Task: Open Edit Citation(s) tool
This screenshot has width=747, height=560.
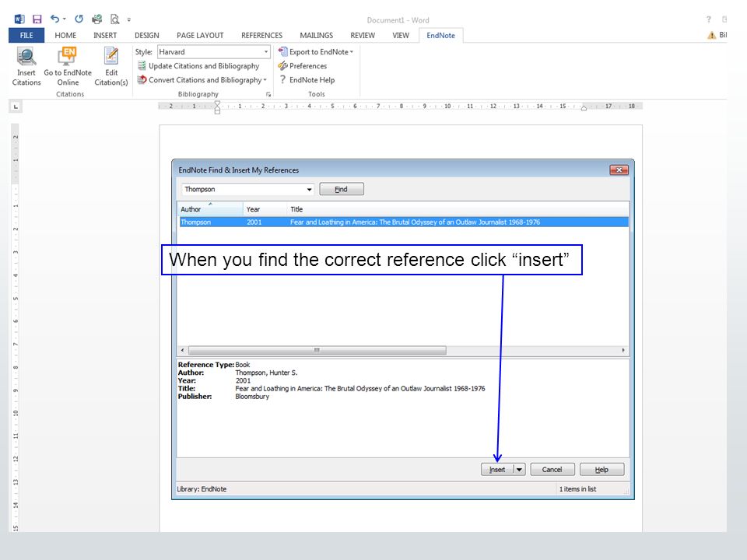Action: tap(111, 67)
